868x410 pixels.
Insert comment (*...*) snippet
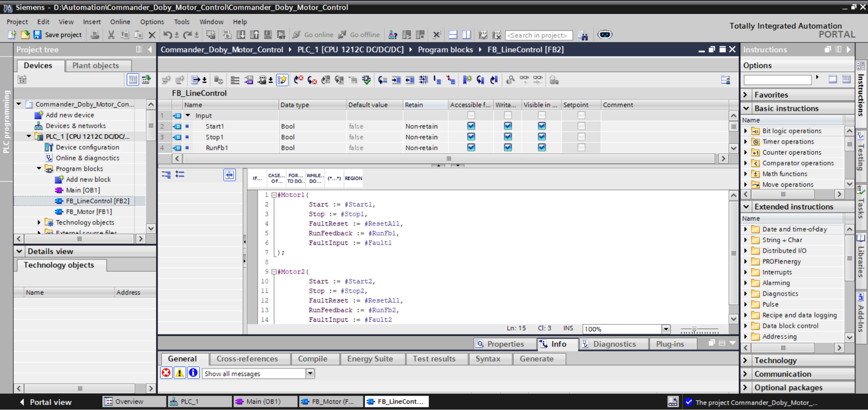pos(334,178)
